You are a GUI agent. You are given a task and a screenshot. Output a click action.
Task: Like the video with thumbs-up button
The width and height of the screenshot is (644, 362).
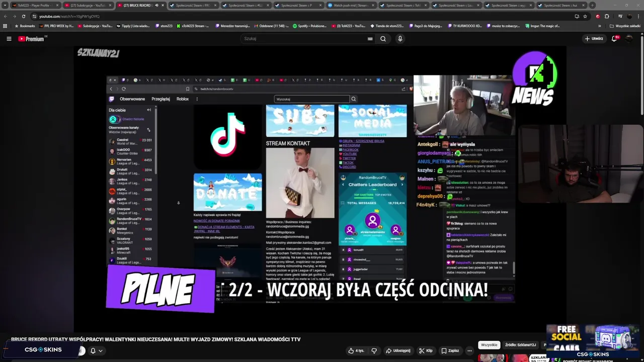tap(356, 350)
